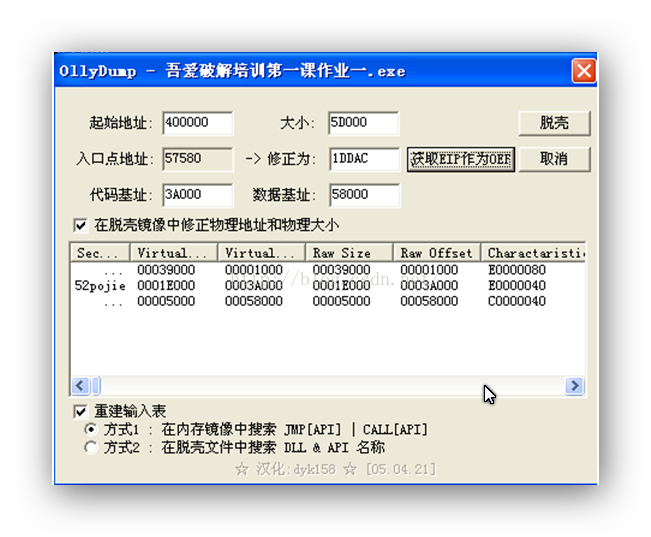The image size is (651, 537).
Task: Sort by the Sec... column header
Action: pyautogui.click(x=100, y=253)
